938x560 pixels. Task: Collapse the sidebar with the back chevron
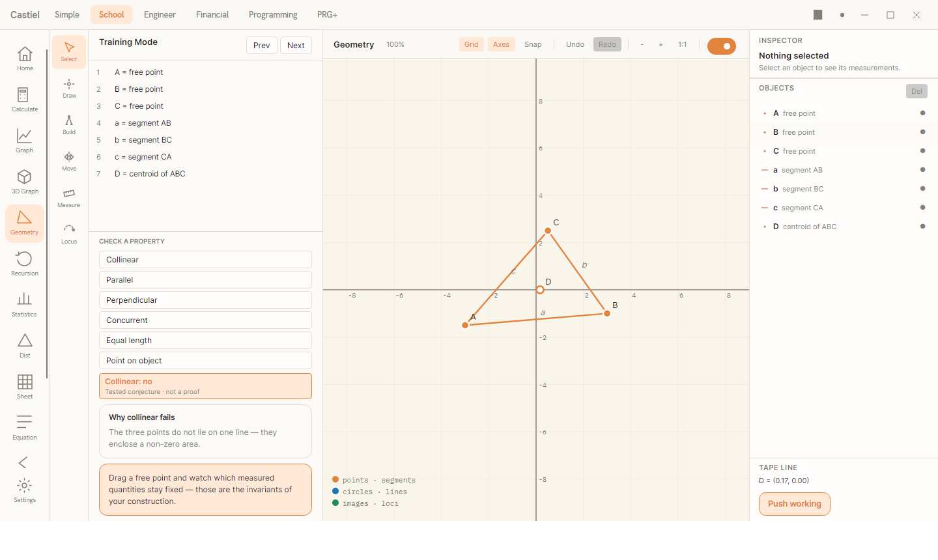pos(23,462)
